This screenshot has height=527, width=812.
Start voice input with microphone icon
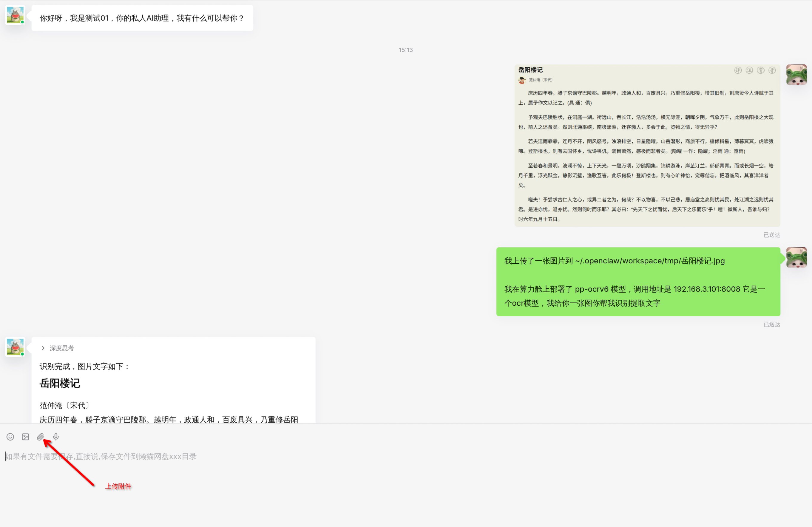click(56, 437)
